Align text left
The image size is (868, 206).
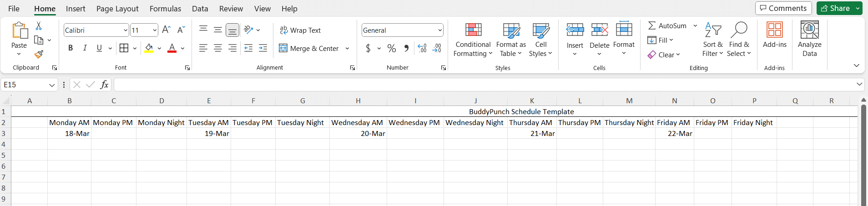tap(203, 48)
